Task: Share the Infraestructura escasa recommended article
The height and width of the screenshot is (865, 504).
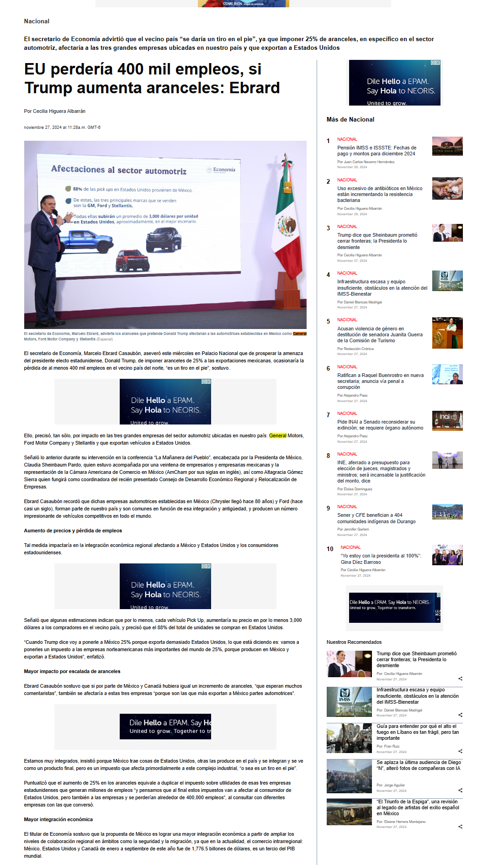Action: coord(460,715)
